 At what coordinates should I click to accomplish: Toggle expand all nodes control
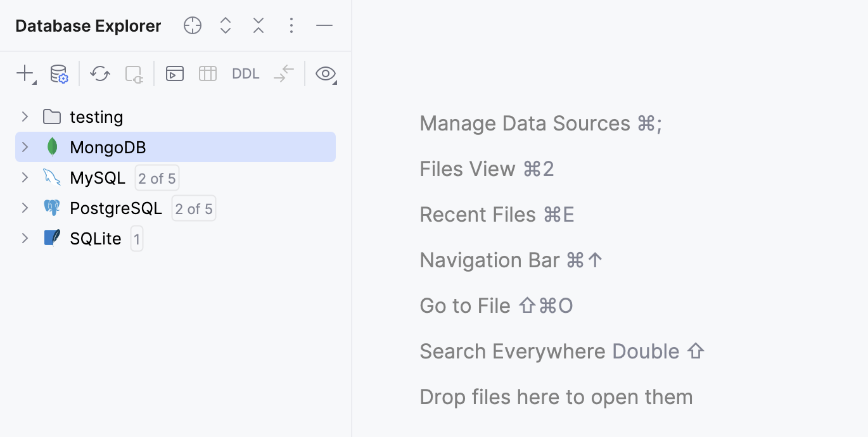pyautogui.click(x=225, y=25)
